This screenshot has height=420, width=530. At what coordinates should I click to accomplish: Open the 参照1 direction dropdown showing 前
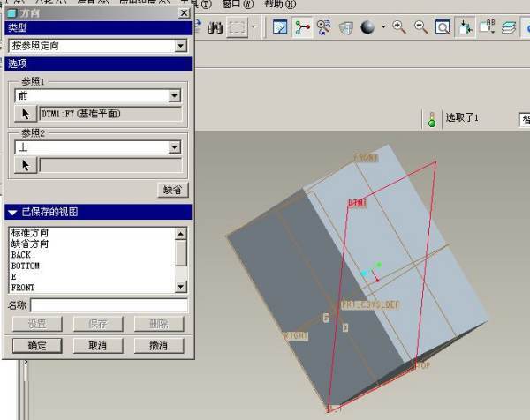coord(174,96)
